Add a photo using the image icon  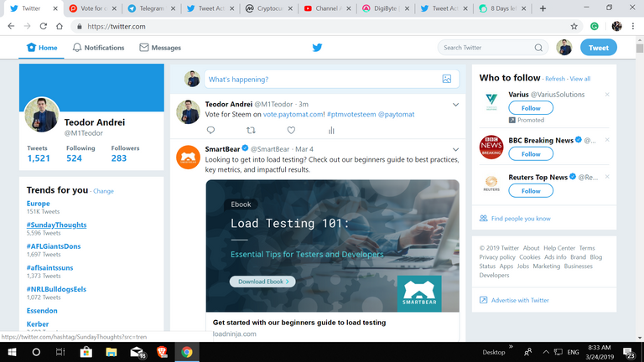(x=446, y=79)
